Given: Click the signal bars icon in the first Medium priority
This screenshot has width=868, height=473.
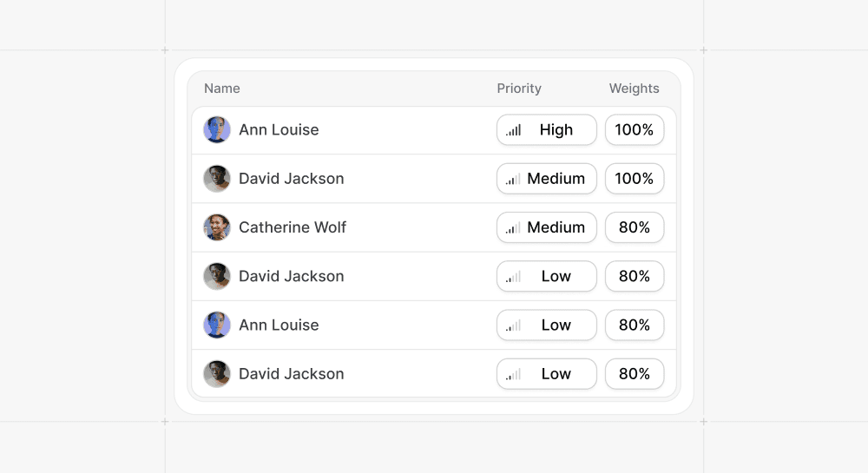Looking at the screenshot, I should 513,180.
